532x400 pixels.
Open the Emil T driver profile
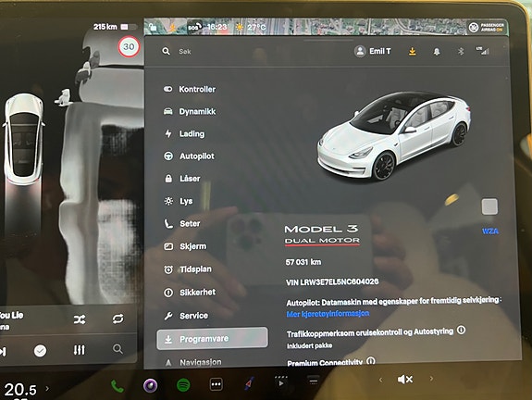[373, 51]
